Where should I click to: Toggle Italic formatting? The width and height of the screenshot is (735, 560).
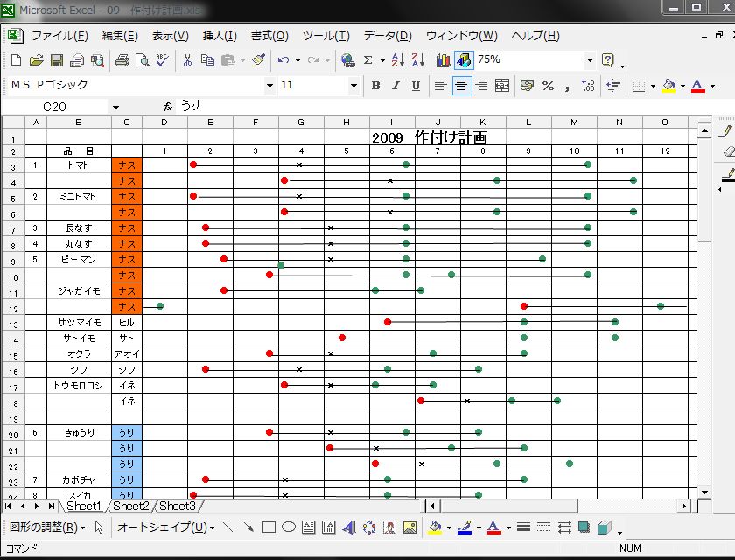[x=395, y=85]
